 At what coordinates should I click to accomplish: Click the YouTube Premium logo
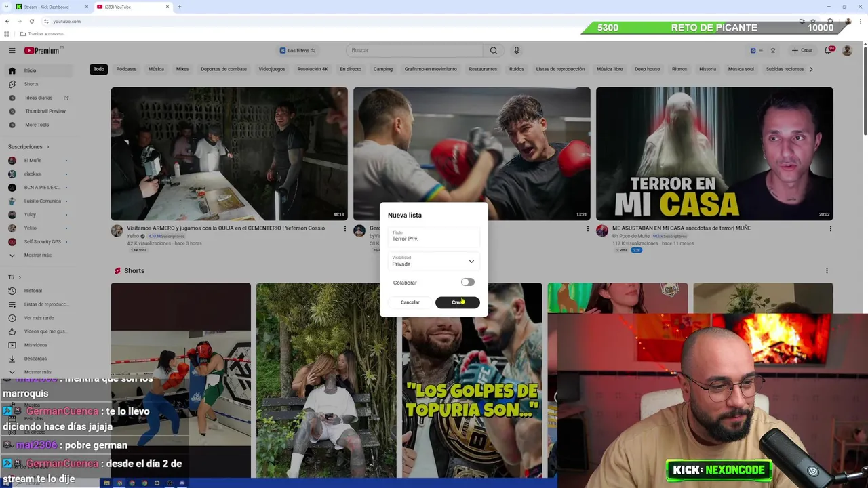(x=43, y=50)
